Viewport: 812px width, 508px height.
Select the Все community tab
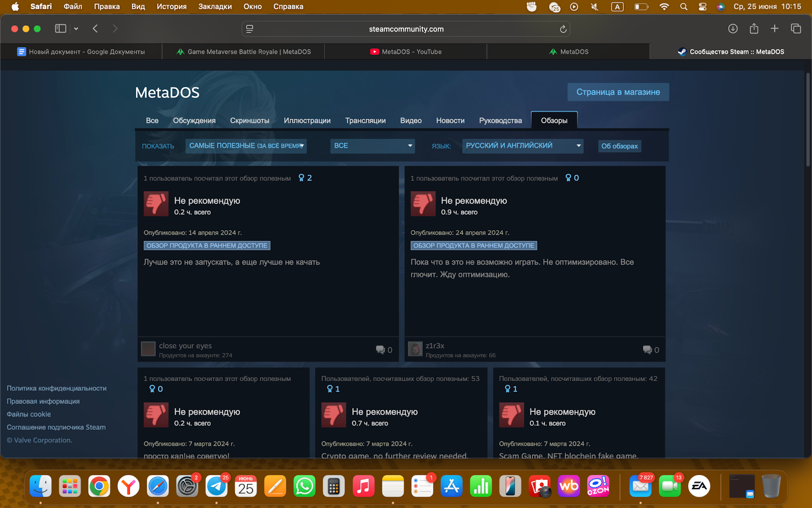pyautogui.click(x=152, y=120)
